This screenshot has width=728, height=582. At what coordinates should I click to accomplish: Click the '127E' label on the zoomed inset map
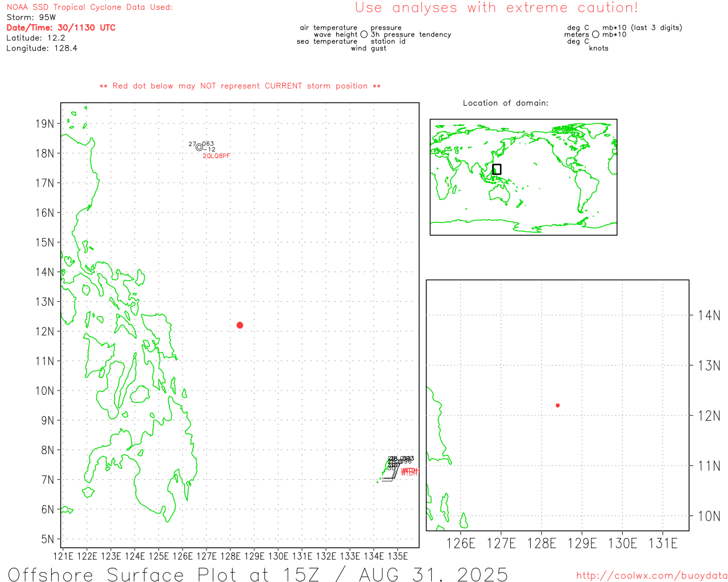(x=501, y=543)
